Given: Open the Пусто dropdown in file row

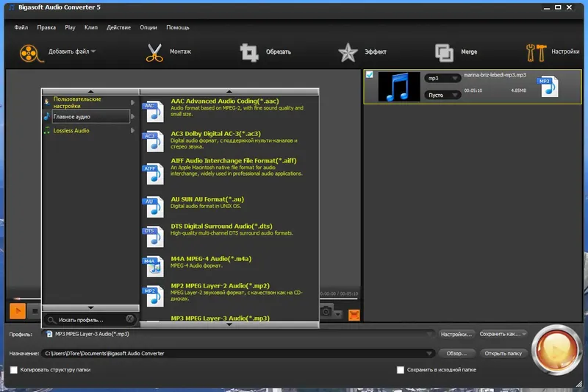Looking at the screenshot, I should click(442, 96).
